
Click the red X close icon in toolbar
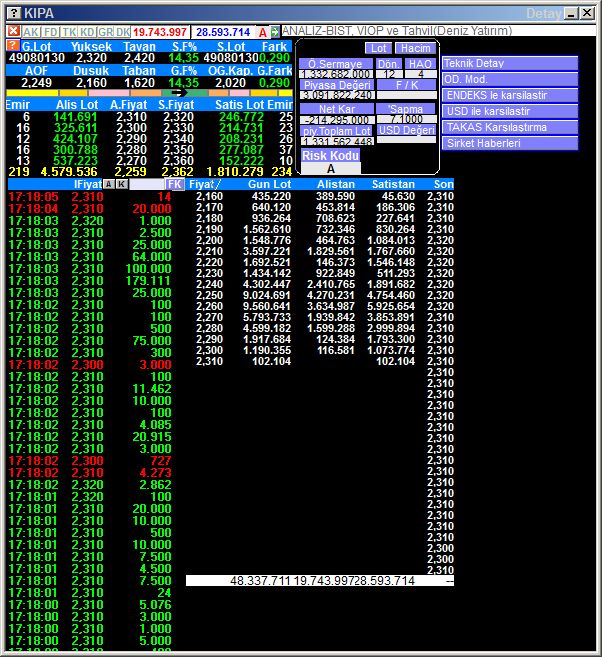pos(13,31)
